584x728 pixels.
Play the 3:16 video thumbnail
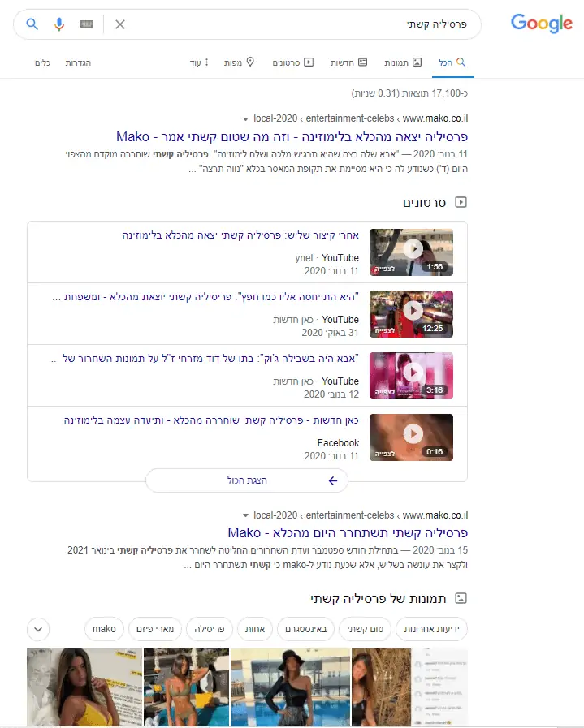411,376
